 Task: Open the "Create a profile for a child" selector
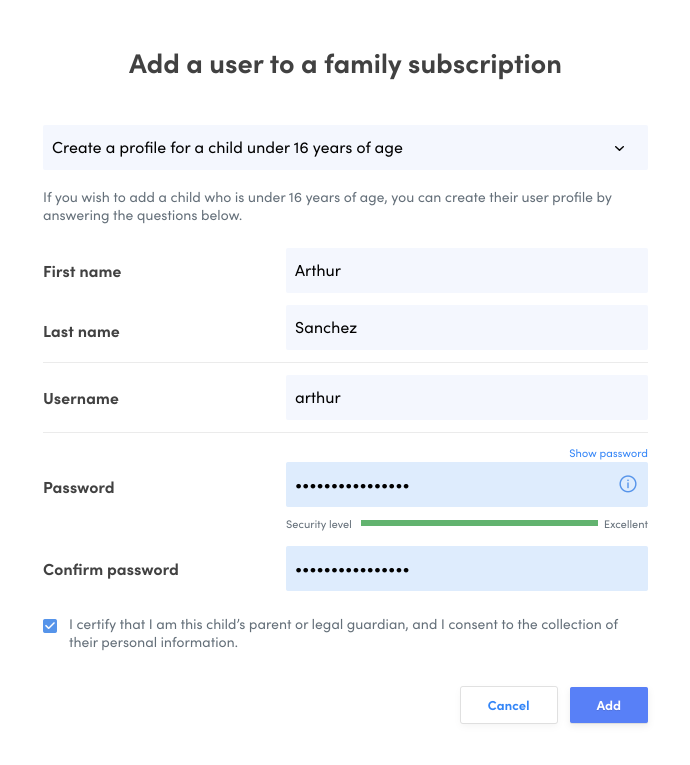pos(330,148)
